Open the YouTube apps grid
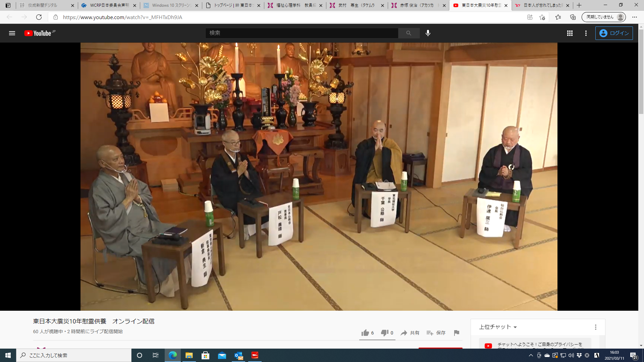This screenshot has height=362, width=644. pos(570,33)
